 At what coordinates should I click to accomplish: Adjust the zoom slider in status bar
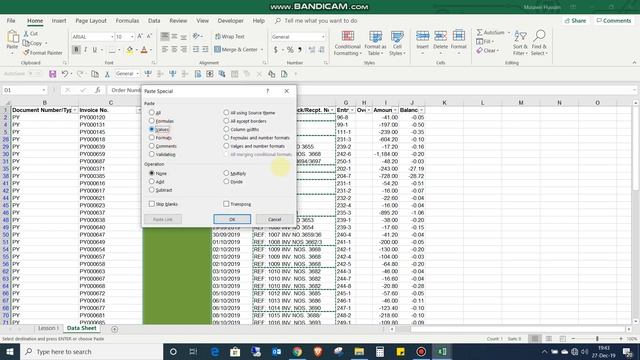click(x=597, y=339)
